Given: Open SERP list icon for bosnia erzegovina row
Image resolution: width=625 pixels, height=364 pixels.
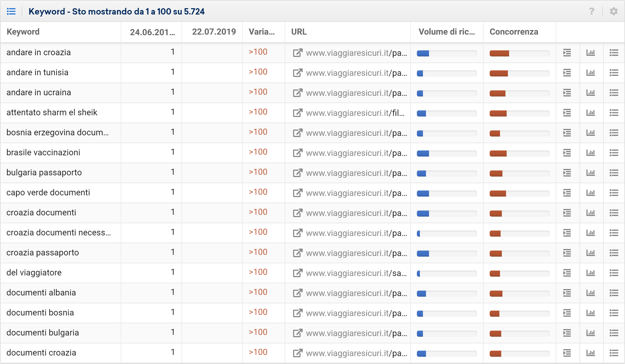Looking at the screenshot, I should 567,133.
